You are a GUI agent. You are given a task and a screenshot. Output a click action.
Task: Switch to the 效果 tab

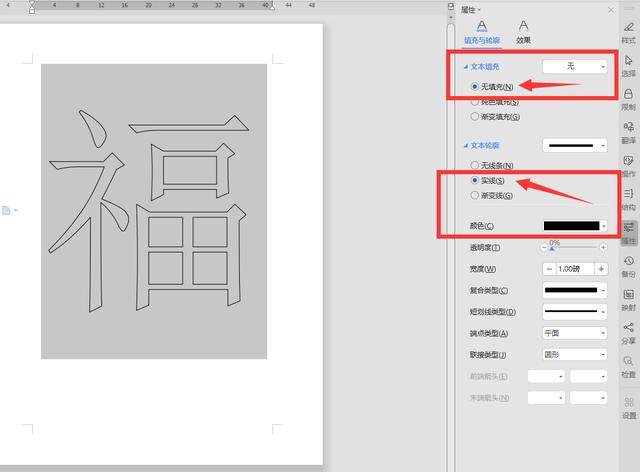point(523,33)
